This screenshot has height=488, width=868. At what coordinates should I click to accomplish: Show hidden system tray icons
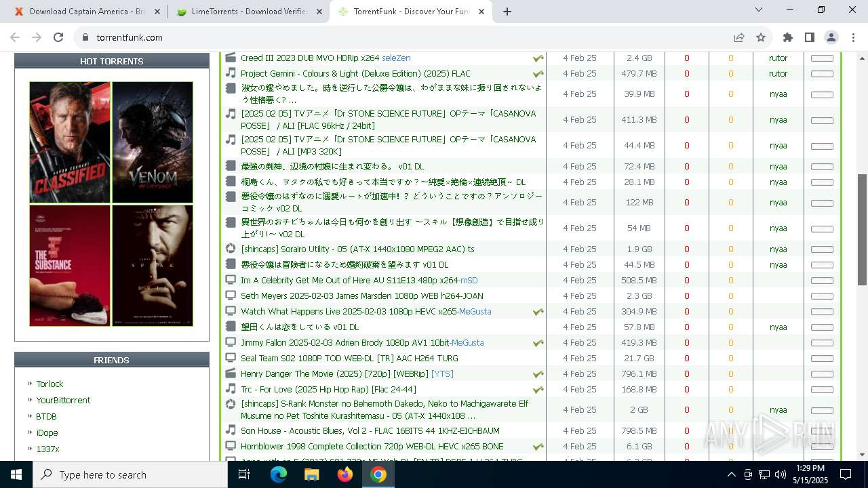coord(731,474)
